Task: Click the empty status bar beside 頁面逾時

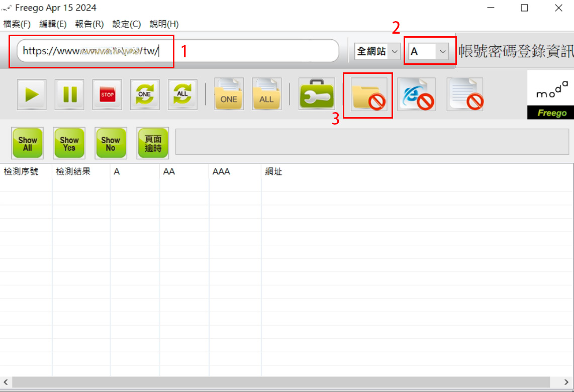Action: (372, 142)
